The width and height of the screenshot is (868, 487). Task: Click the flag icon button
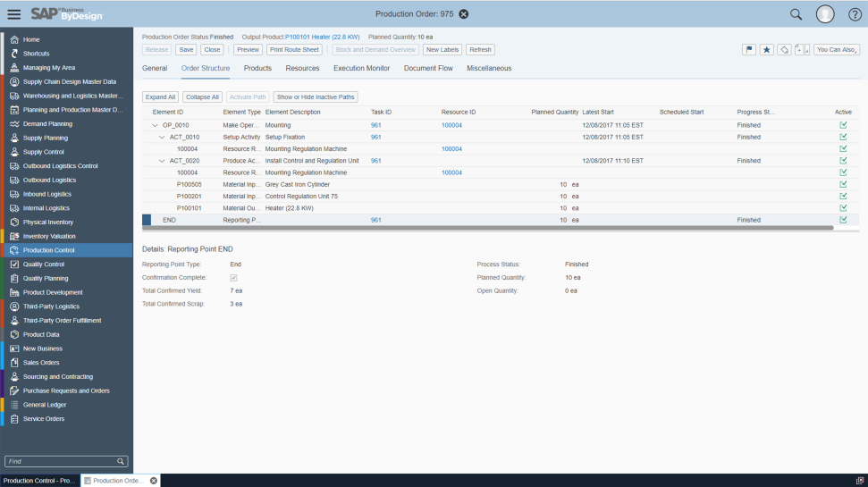coord(749,50)
